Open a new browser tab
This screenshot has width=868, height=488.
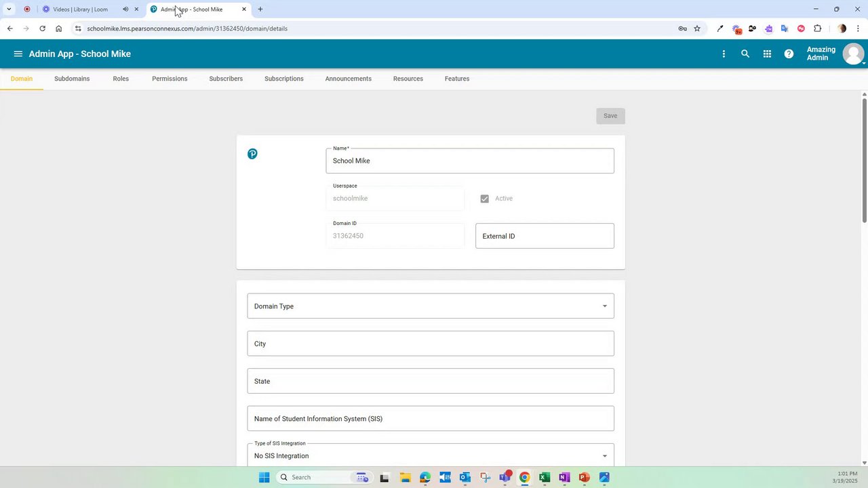[x=260, y=9]
